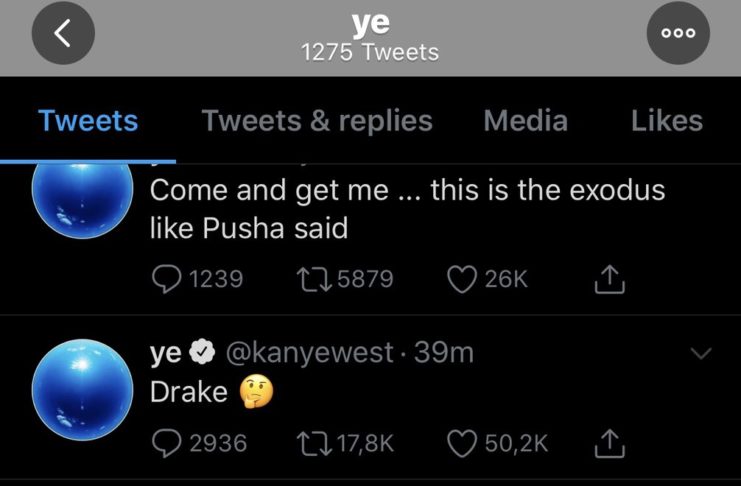Share the 'Come and get me' tweet
Image resolution: width=741 pixels, height=486 pixels.
(x=608, y=281)
